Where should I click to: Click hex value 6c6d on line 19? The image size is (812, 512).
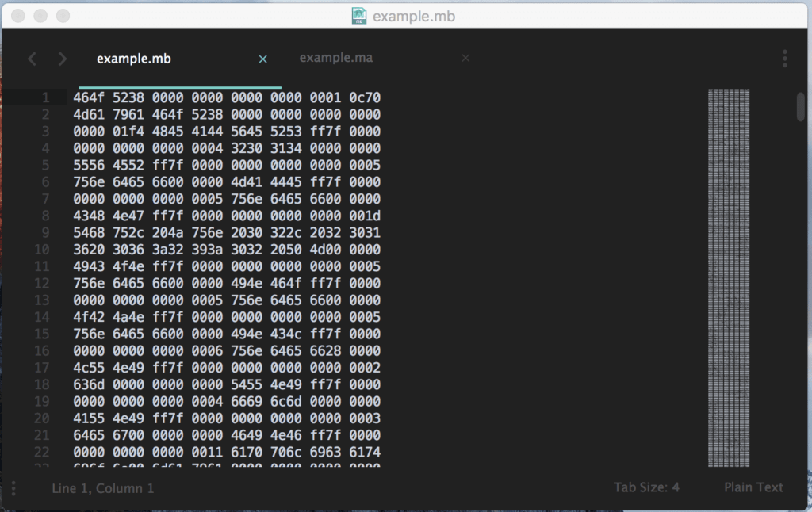[285, 401]
